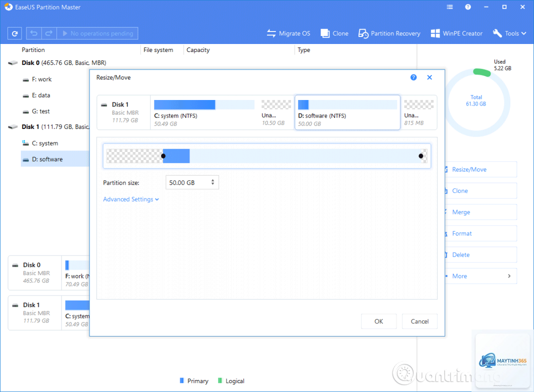Click the help icon in Resize/Move dialog
Image resolution: width=534 pixels, height=392 pixels.
click(413, 77)
